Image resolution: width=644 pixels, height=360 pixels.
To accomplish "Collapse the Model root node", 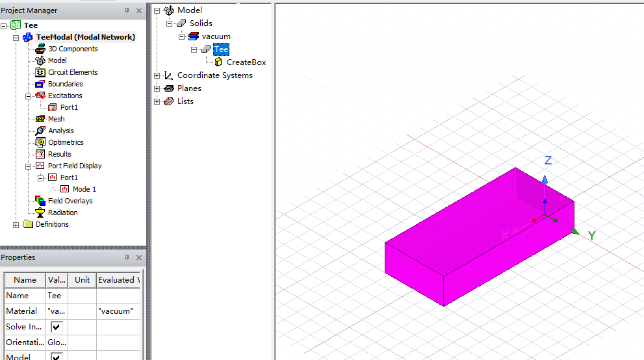I will (x=157, y=10).
